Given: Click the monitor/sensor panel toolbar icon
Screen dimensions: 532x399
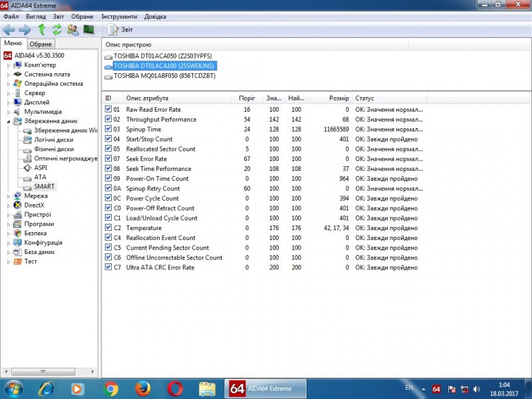Looking at the screenshot, I should [88, 29].
